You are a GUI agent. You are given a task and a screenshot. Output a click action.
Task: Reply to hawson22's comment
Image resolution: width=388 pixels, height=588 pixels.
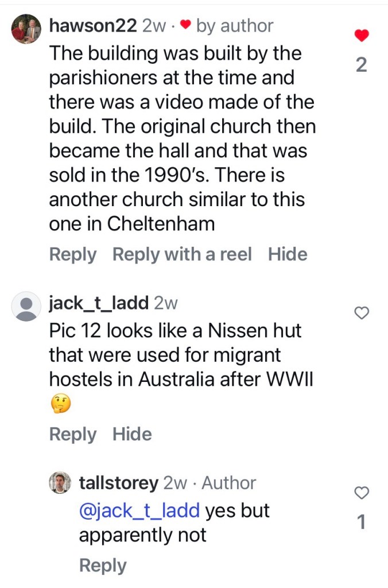(73, 254)
